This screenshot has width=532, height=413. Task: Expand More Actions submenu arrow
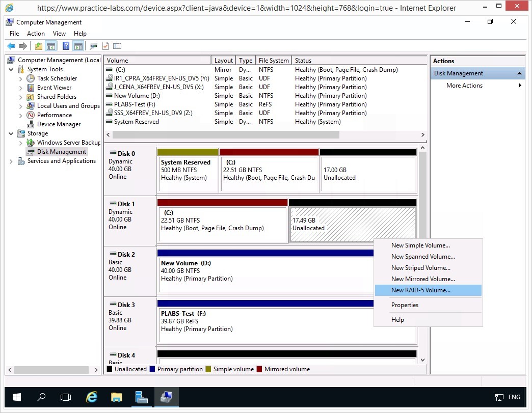[x=520, y=86]
